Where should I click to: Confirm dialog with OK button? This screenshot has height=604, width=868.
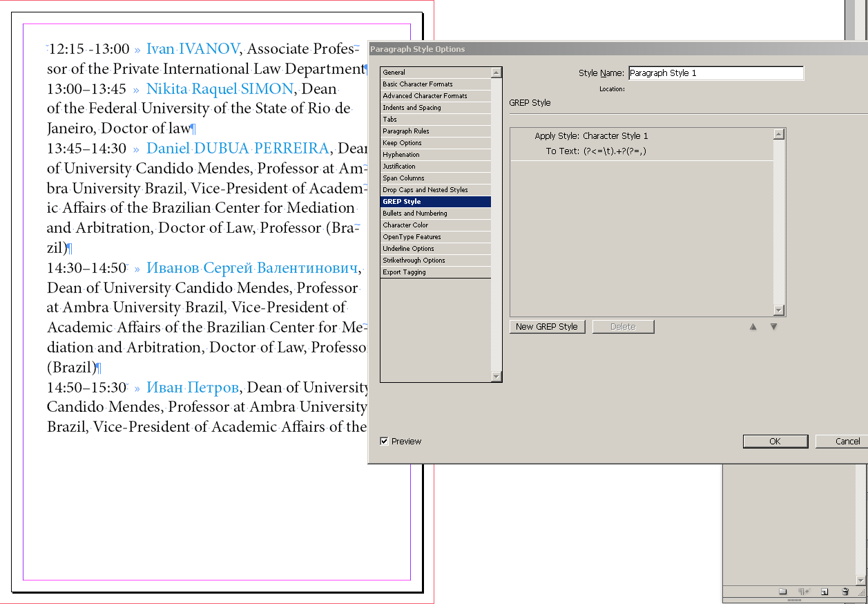pyautogui.click(x=775, y=441)
